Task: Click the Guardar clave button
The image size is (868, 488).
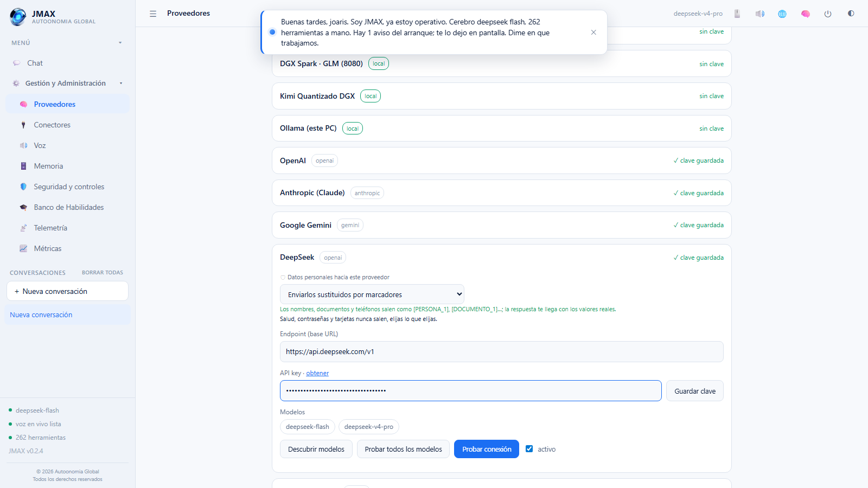Action: coord(695,391)
